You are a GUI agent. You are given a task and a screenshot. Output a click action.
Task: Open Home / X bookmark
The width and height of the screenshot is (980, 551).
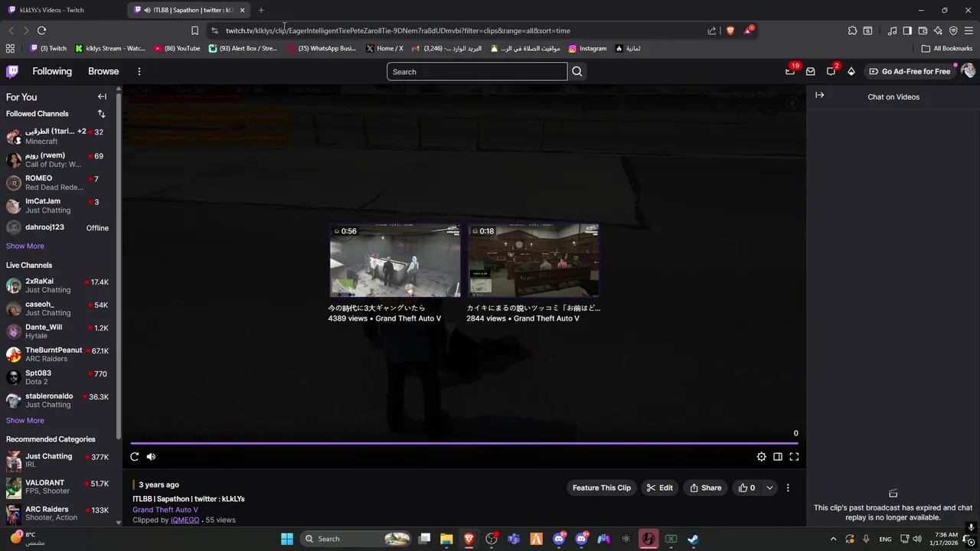coord(384,48)
